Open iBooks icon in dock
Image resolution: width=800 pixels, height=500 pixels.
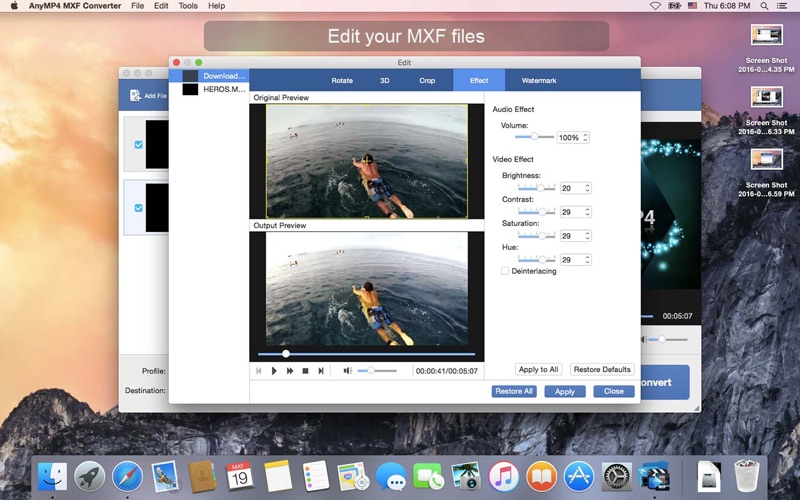tap(541, 477)
